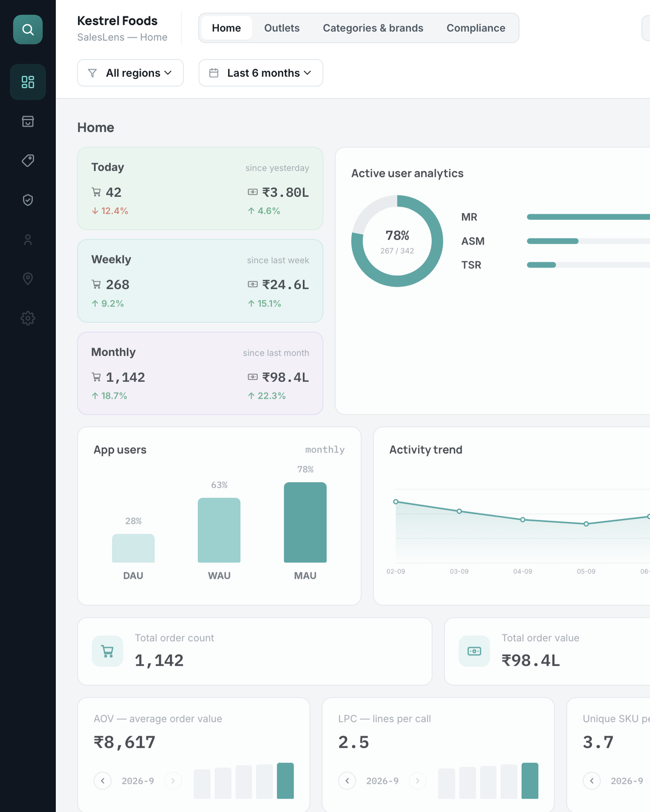Click the Kestrel Foods brand title
The height and width of the screenshot is (812, 650).
coord(118,21)
